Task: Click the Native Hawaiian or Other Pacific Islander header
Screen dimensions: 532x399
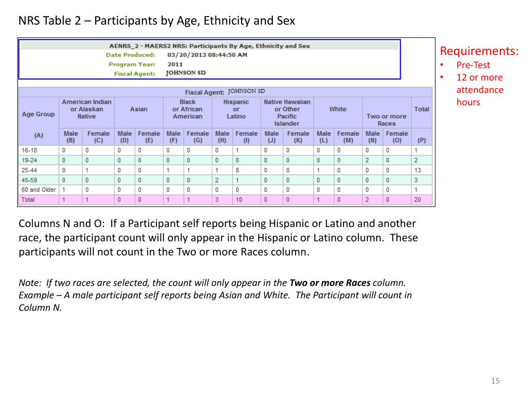Action: click(287, 113)
